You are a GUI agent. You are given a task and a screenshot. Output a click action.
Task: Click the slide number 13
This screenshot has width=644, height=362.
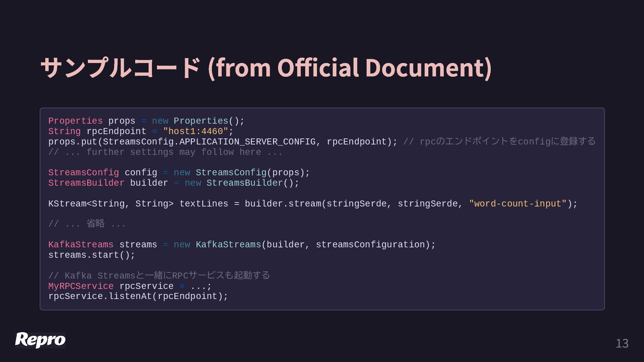[x=622, y=343]
